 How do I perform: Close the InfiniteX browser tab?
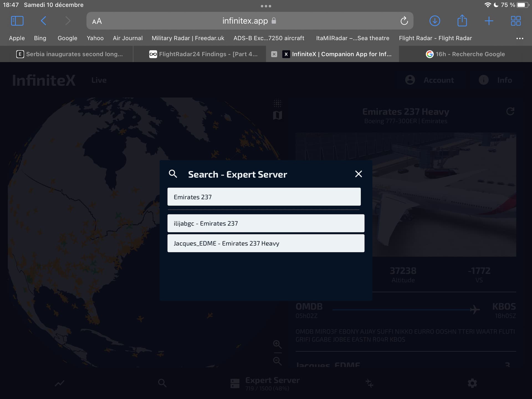(274, 54)
